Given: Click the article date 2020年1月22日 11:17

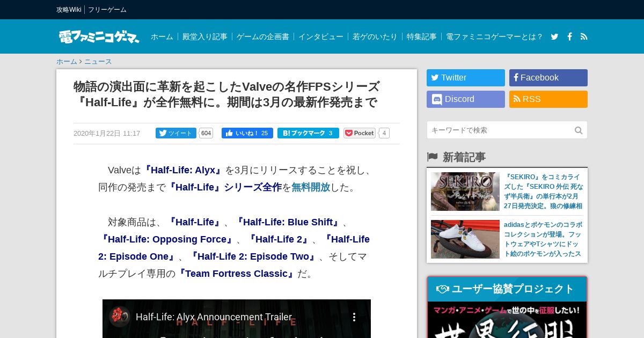Looking at the screenshot, I should point(107,134).
